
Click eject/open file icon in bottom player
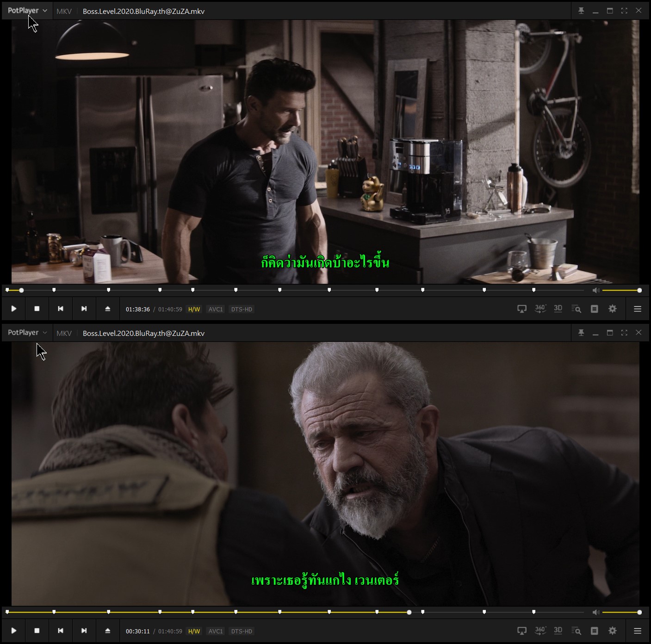coord(108,631)
